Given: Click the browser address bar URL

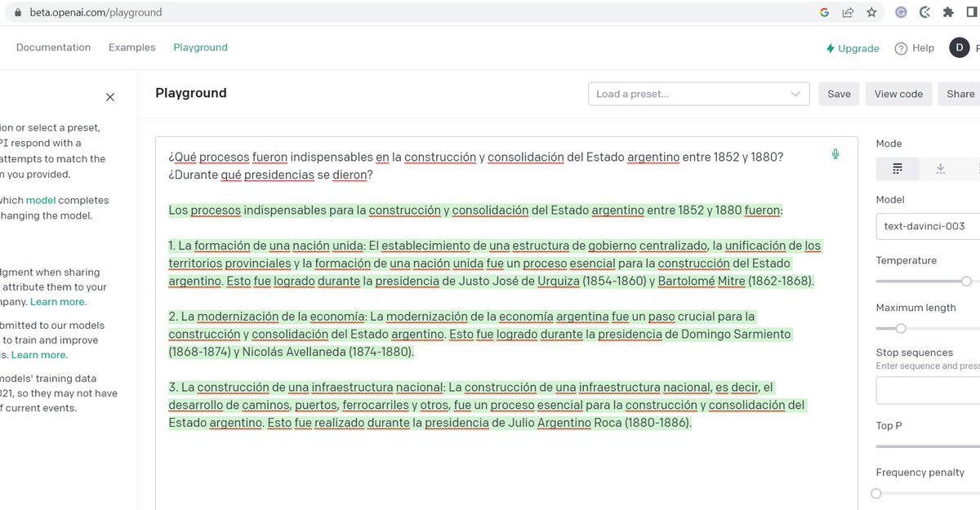Looking at the screenshot, I should [96, 12].
